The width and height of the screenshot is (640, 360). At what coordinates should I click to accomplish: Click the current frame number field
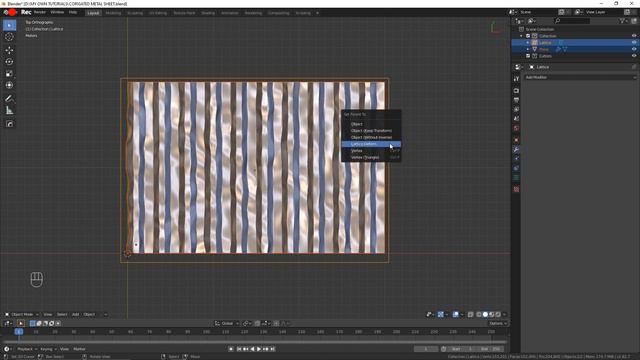click(426, 349)
